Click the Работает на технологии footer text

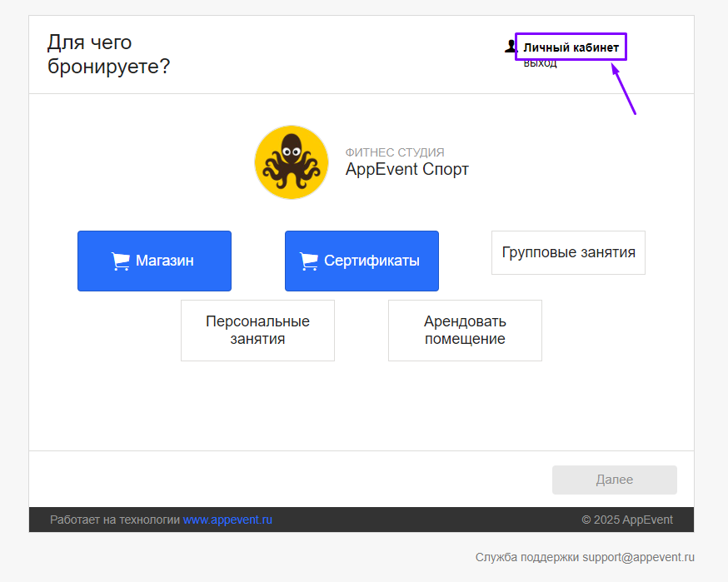[115, 520]
